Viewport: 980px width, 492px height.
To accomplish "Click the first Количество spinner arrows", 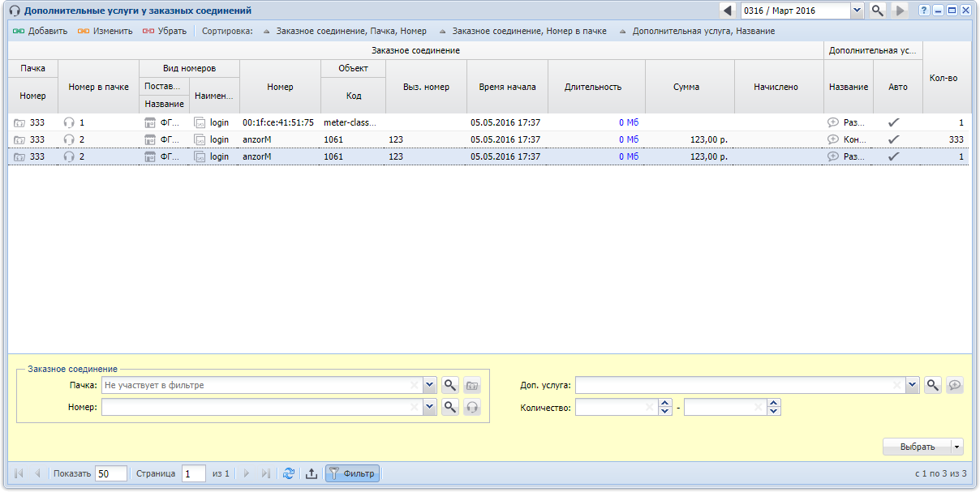I will (x=665, y=407).
